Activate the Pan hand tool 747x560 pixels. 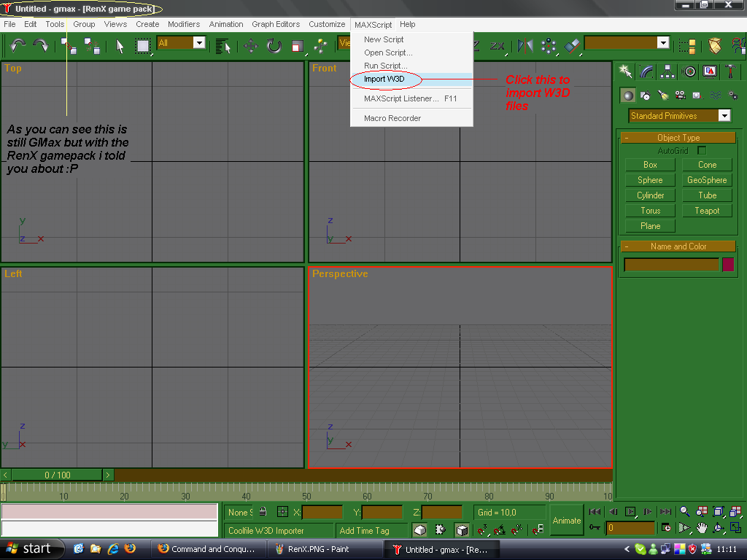[702, 528]
